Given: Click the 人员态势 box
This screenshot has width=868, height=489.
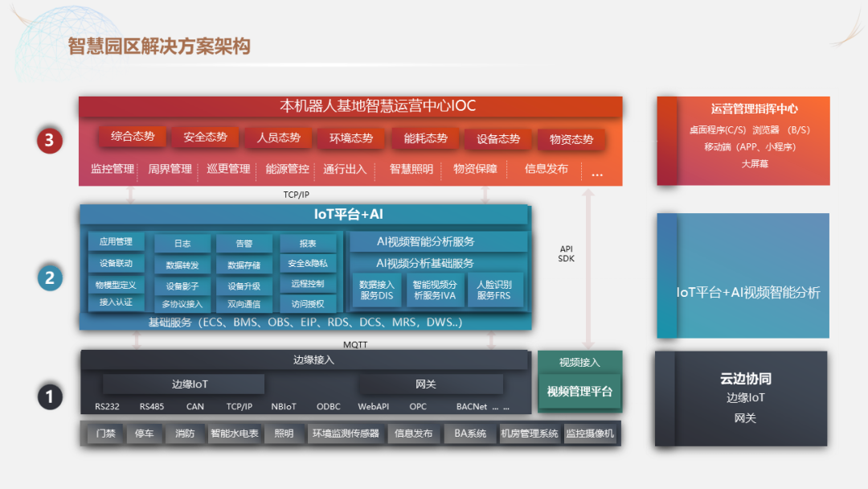Looking at the screenshot, I should [278, 138].
